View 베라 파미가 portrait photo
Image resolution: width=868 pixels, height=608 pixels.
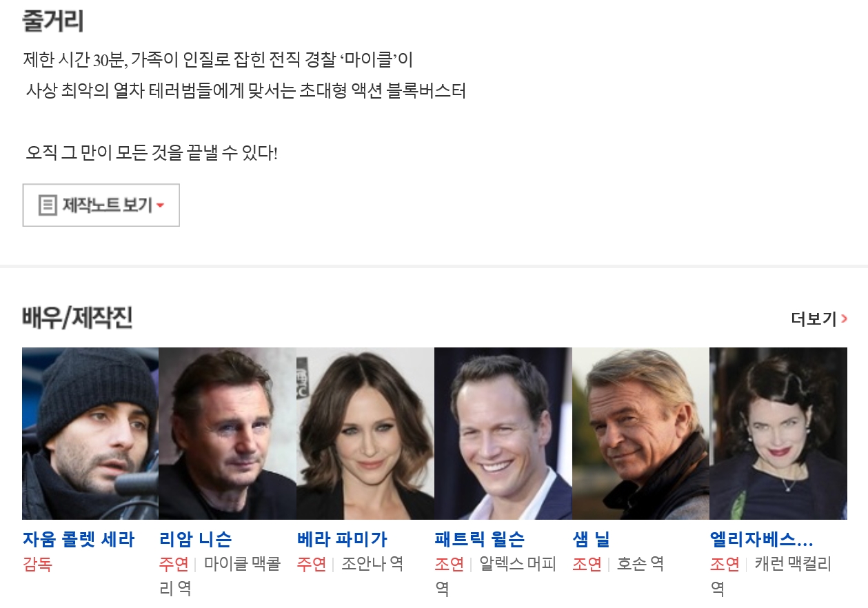(365, 433)
